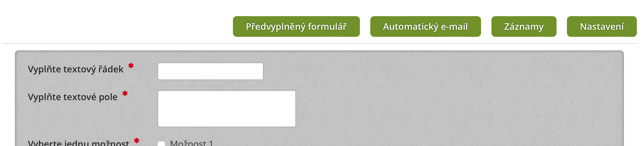Select the Možnost 1 option box
Image resolution: width=644 pixels, height=146 pixels.
point(161,144)
